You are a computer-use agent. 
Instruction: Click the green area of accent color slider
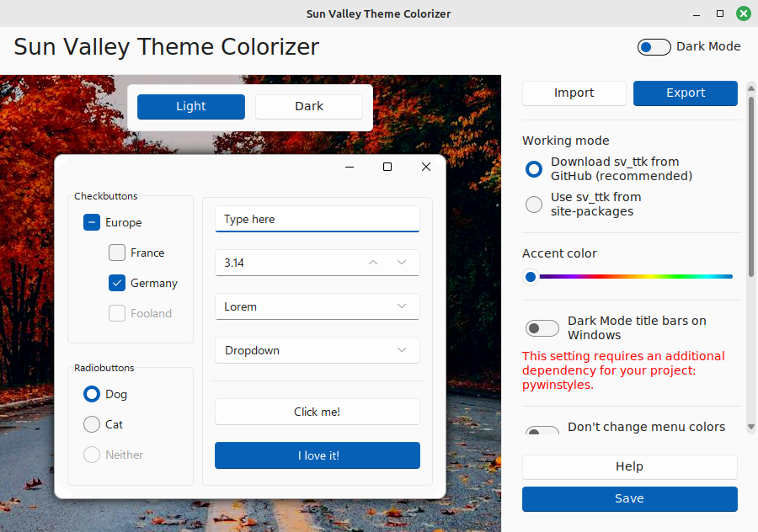[x=677, y=277]
